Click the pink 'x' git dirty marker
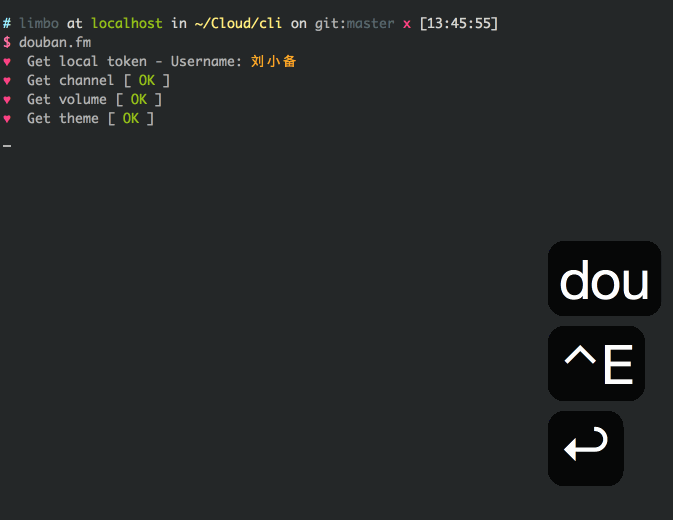The height and width of the screenshot is (520, 673). click(407, 24)
